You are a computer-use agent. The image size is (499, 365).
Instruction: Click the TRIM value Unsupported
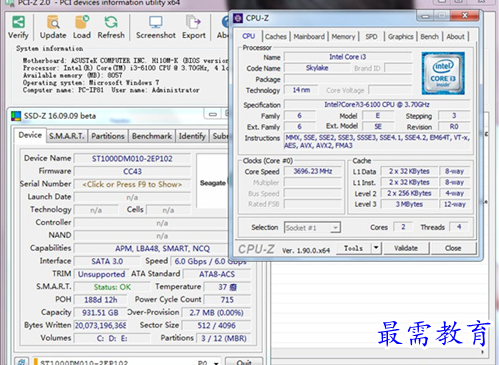101,274
